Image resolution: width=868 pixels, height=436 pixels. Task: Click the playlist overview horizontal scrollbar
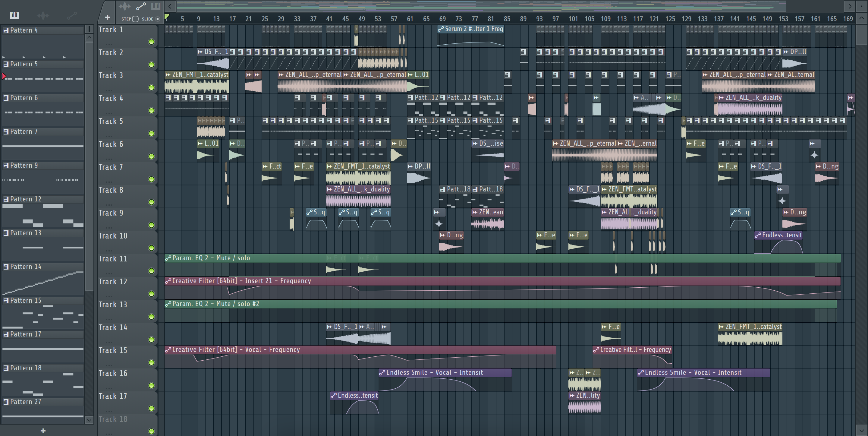tap(481, 6)
